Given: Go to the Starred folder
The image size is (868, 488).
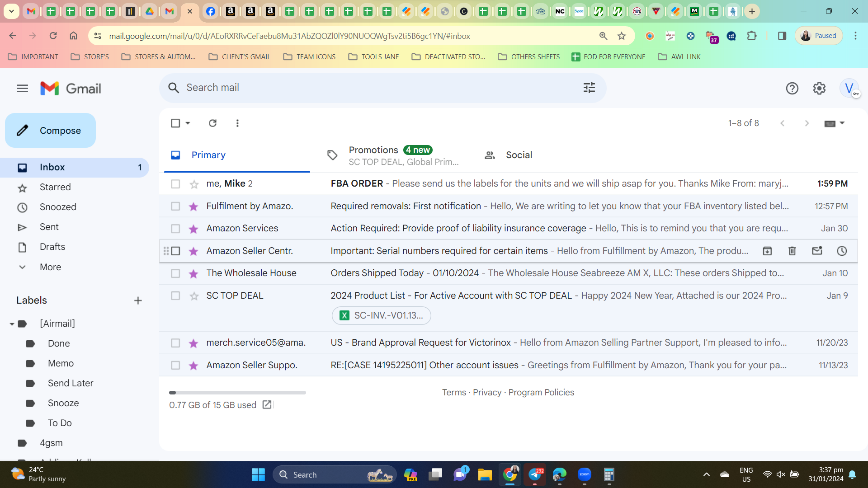Looking at the screenshot, I should click(x=55, y=187).
